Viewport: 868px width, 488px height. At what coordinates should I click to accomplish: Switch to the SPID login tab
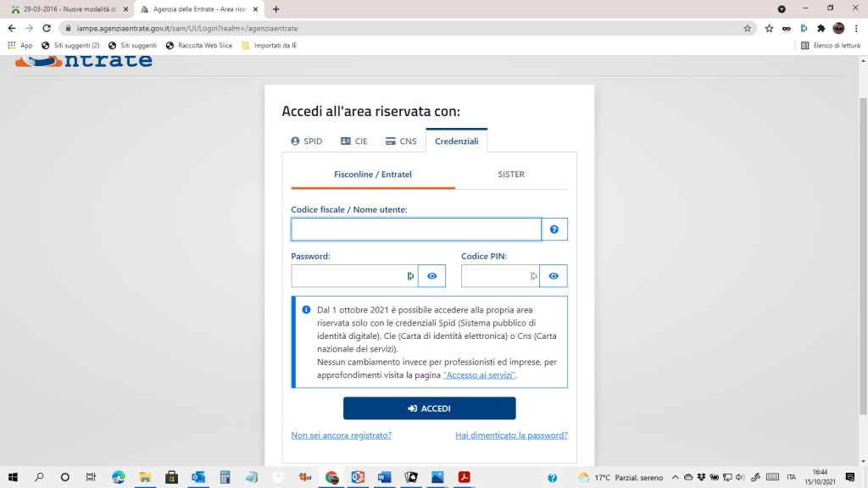coord(307,141)
